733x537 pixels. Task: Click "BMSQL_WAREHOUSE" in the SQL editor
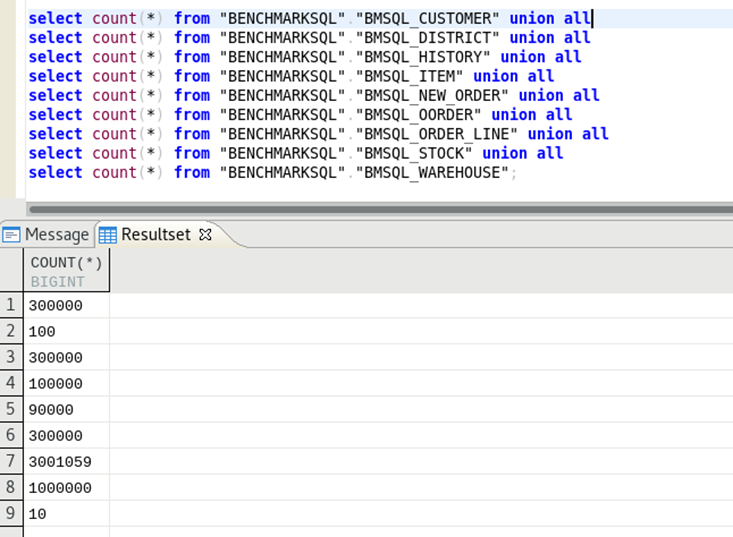click(432, 172)
